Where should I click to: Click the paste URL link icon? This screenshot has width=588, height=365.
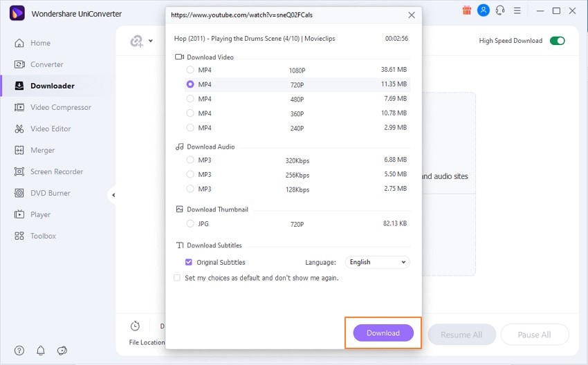[x=137, y=41]
